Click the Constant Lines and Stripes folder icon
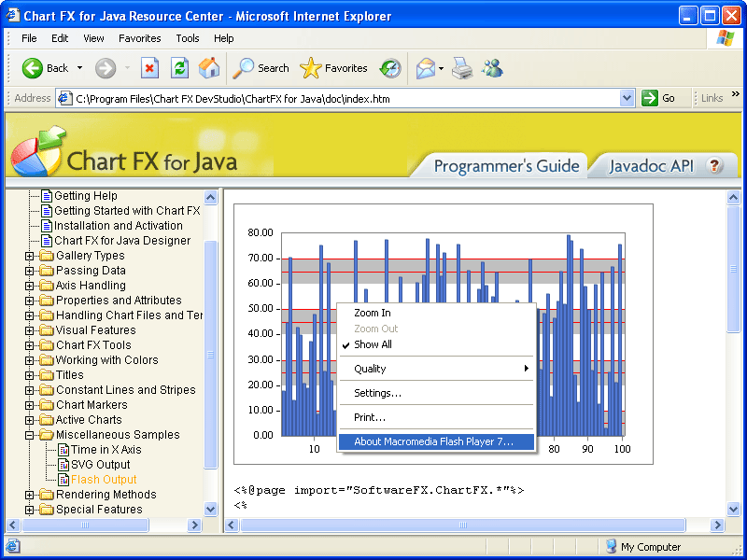Screen dimensions: 747x560 (46, 390)
